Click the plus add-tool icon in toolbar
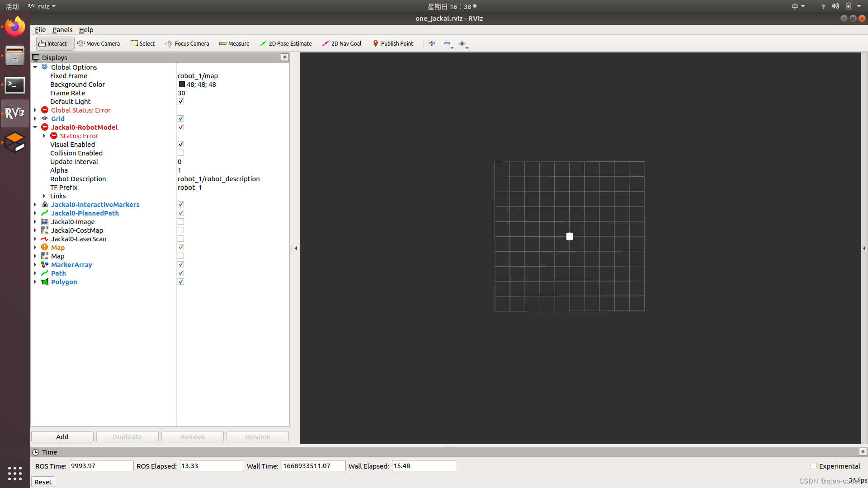 tap(432, 43)
